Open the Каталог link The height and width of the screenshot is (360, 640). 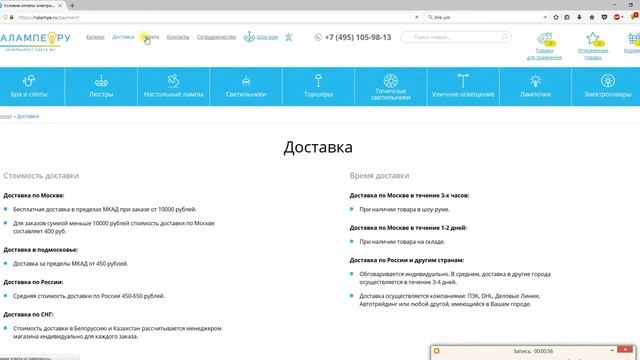pos(95,37)
